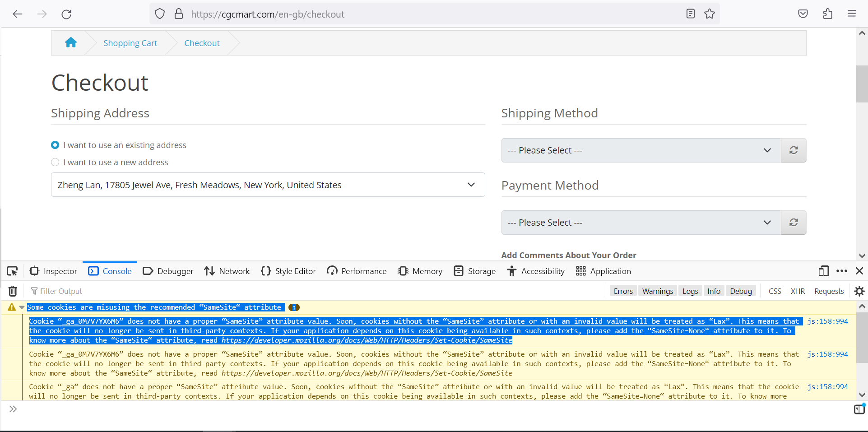Switch to the Application tab

(x=603, y=271)
